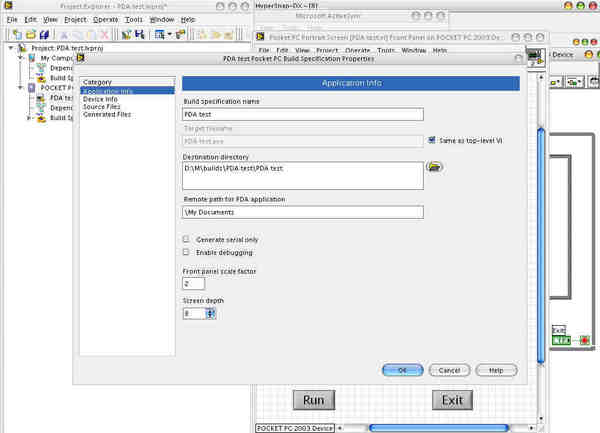Open second palette dropdown in block diagram toolbar
The height and width of the screenshot is (433, 600).
coord(575,82)
